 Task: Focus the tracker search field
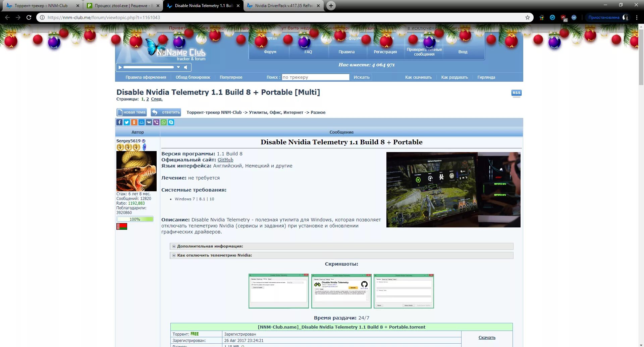315,77
